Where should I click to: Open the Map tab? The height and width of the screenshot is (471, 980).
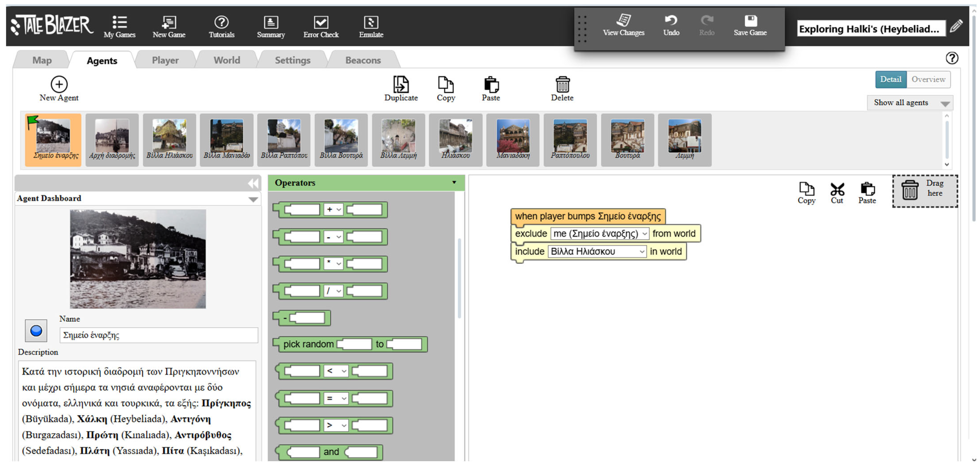[x=42, y=60]
